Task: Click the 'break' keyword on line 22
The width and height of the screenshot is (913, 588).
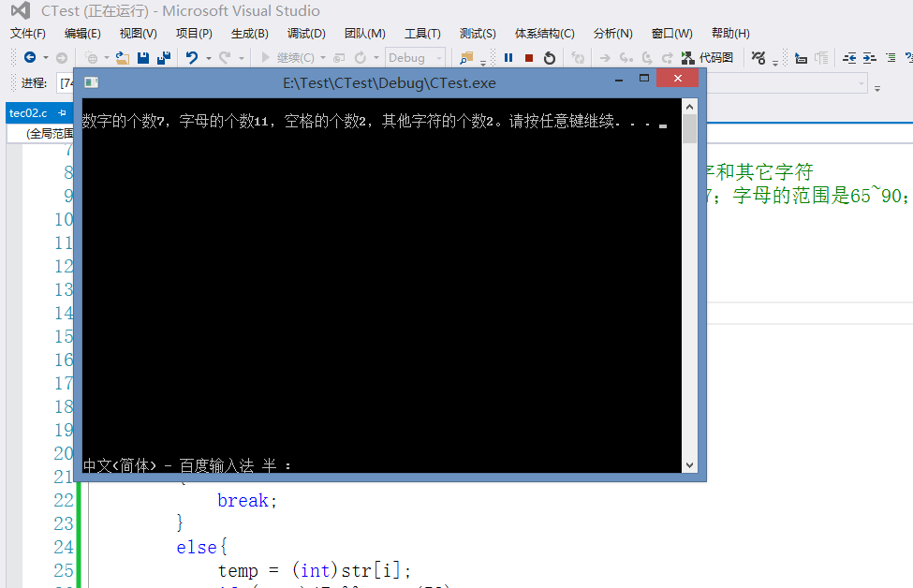Action: point(243,501)
